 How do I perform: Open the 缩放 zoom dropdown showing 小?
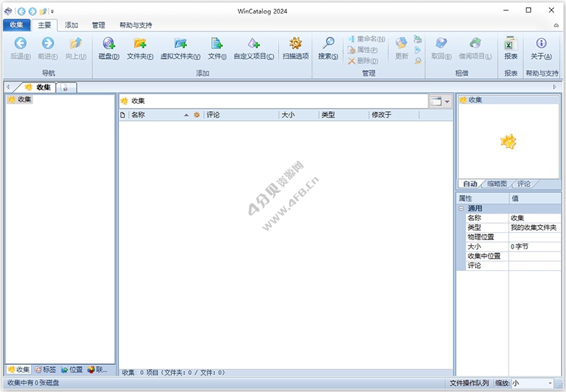click(532, 383)
